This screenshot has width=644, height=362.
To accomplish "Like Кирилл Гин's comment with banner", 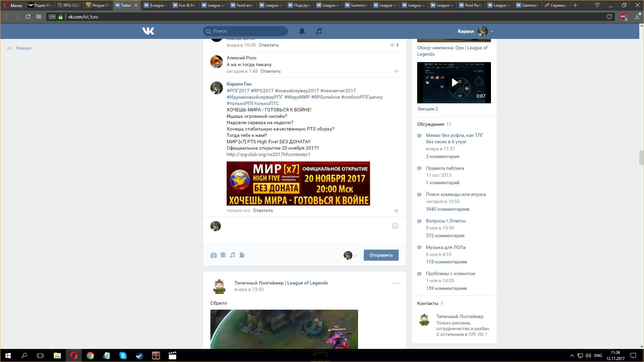I will [396, 211].
